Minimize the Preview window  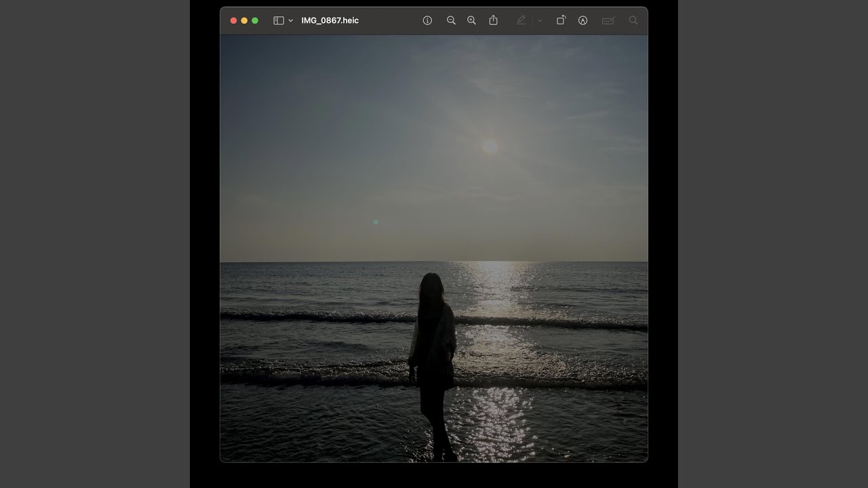pyautogui.click(x=244, y=20)
